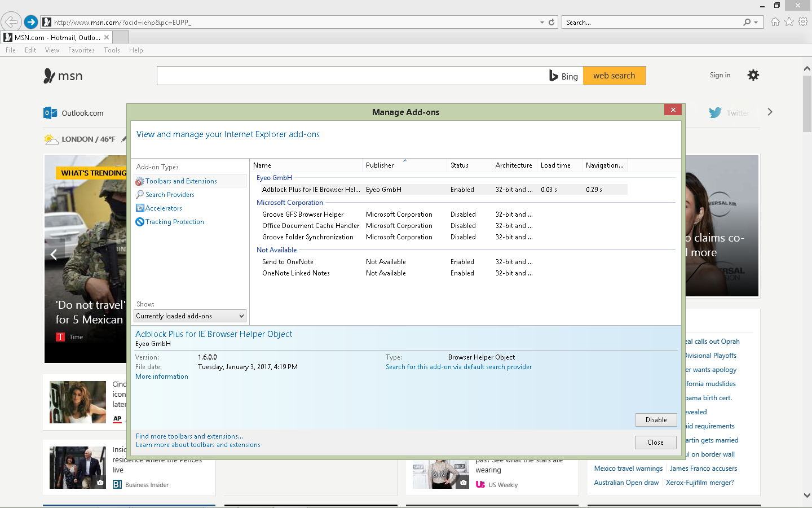The image size is (812, 508).
Task: Open the address bar autocomplete dropdown
Action: point(541,22)
